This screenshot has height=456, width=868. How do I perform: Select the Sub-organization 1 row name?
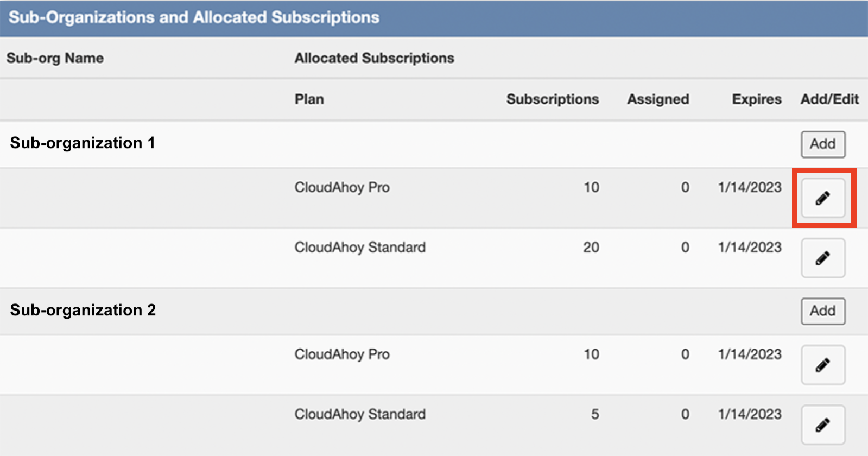83,143
